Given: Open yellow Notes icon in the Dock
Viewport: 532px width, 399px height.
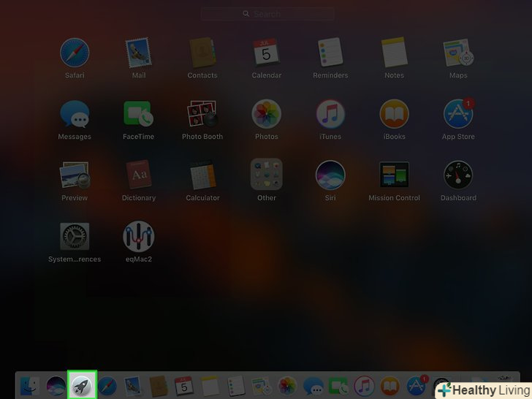Looking at the screenshot, I should [x=210, y=386].
